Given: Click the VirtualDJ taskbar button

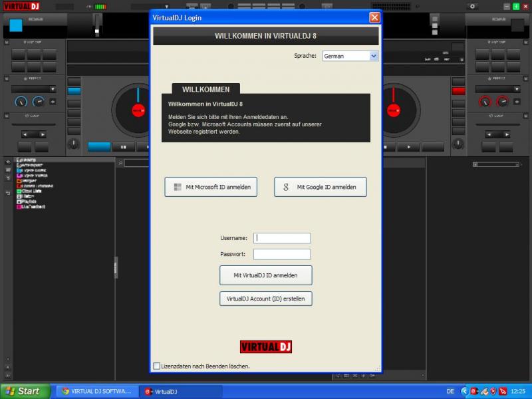Looking at the screenshot, I should click(x=180, y=391).
